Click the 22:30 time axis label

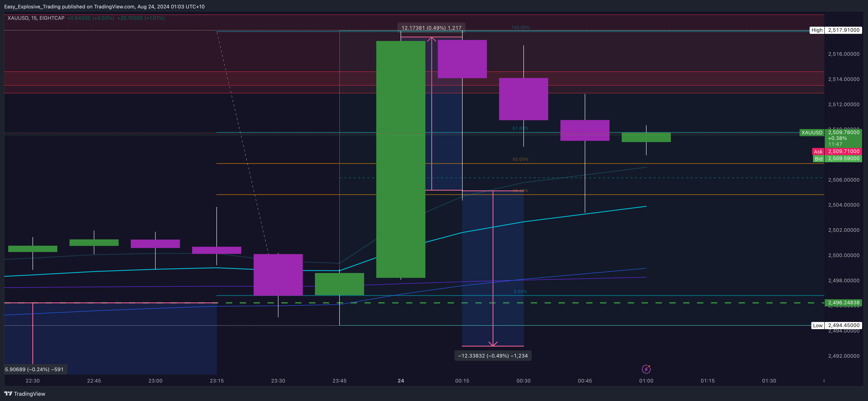(33, 381)
